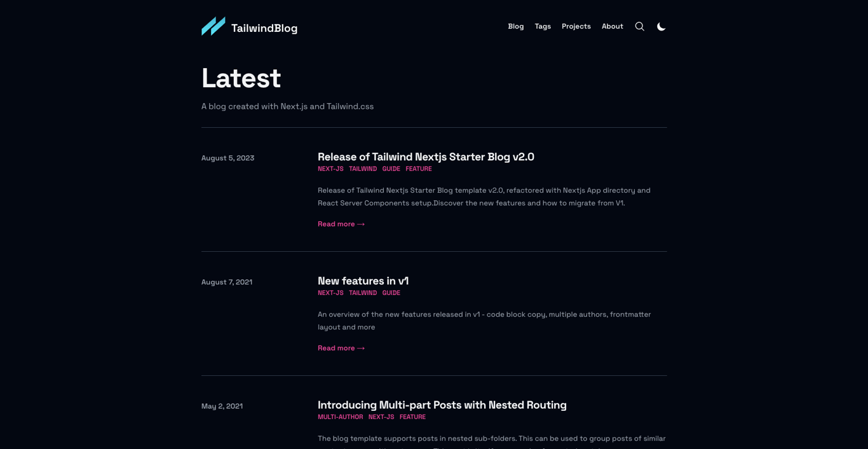Select FEATURE tag under Release v2.0 post

pos(419,169)
